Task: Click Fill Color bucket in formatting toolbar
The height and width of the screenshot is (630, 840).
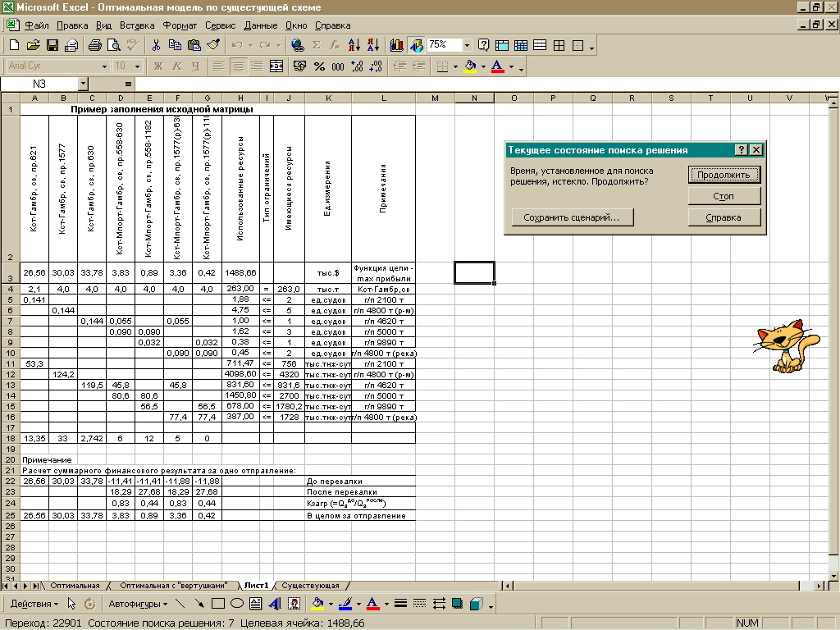Action: (x=470, y=66)
